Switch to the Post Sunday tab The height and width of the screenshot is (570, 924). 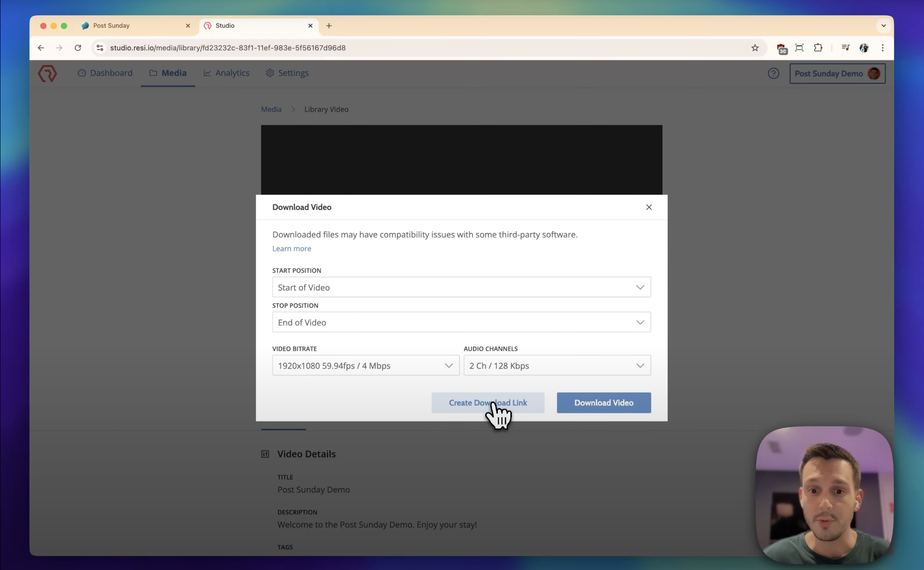pyautogui.click(x=131, y=26)
